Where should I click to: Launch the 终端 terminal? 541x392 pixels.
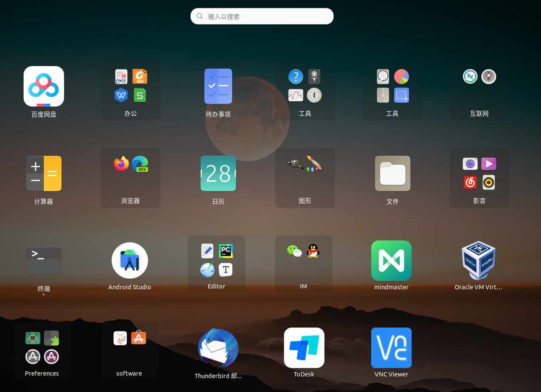click(x=44, y=261)
